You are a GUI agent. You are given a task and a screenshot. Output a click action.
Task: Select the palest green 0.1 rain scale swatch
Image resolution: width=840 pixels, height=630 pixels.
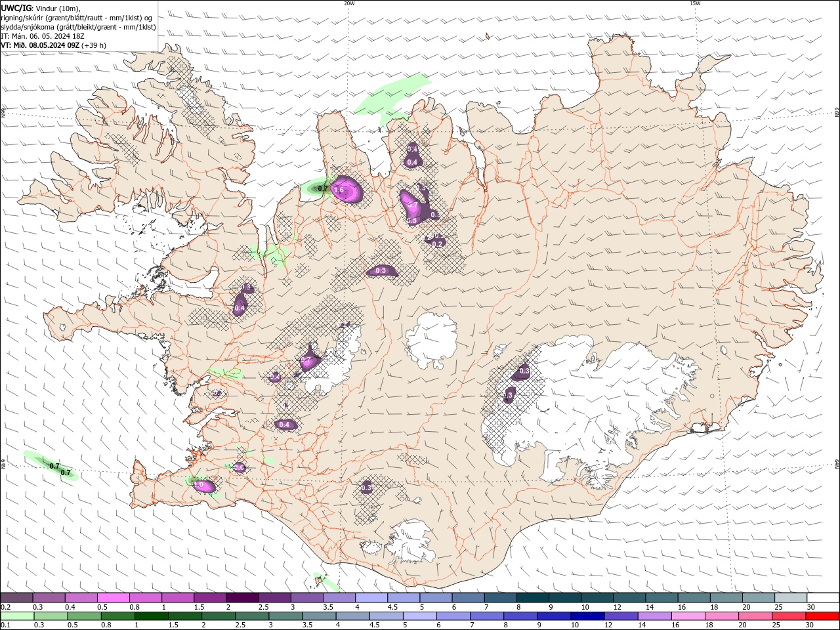[18, 616]
